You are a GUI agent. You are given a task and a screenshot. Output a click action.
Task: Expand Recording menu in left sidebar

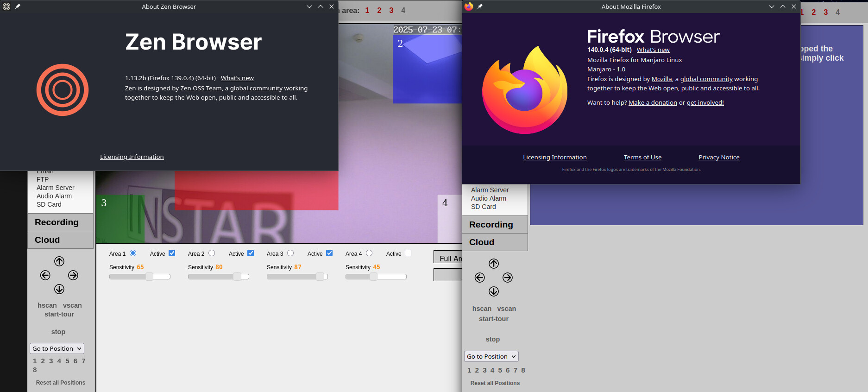point(61,222)
